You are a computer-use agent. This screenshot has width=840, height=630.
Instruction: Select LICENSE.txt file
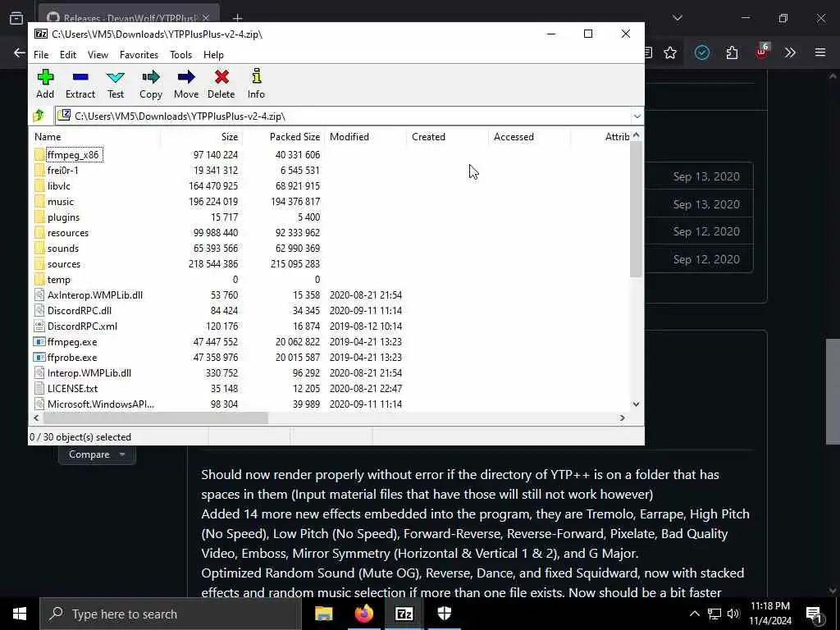(72, 388)
